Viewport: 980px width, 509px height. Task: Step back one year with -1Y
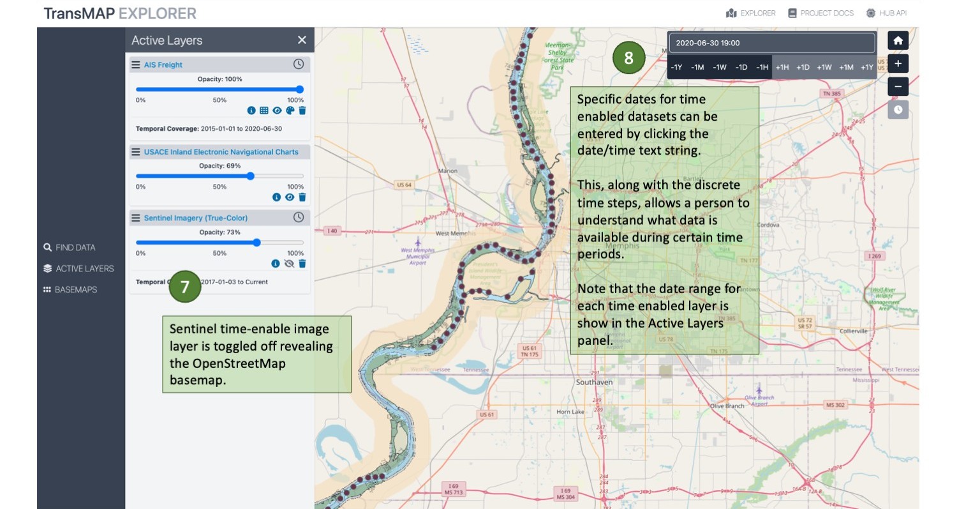click(x=677, y=67)
